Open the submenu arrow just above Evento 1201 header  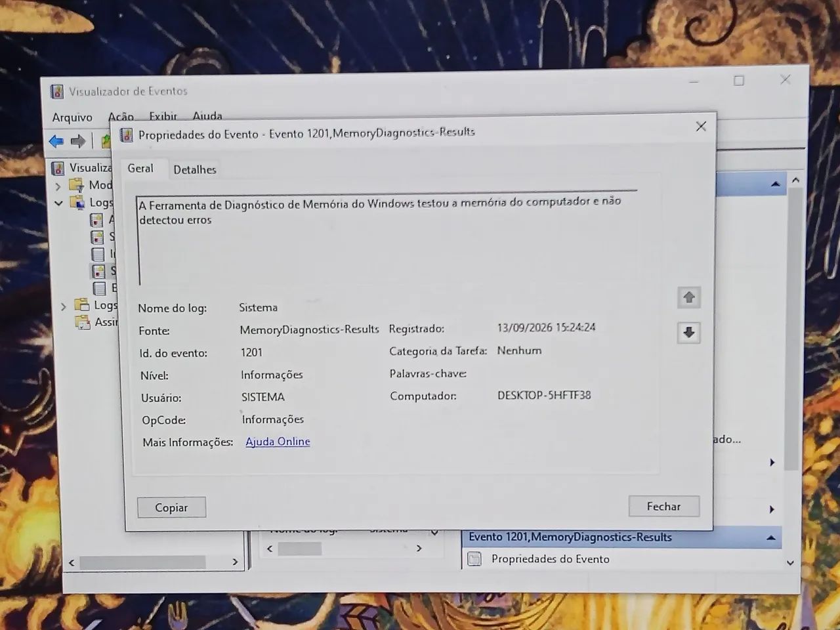coord(772,509)
